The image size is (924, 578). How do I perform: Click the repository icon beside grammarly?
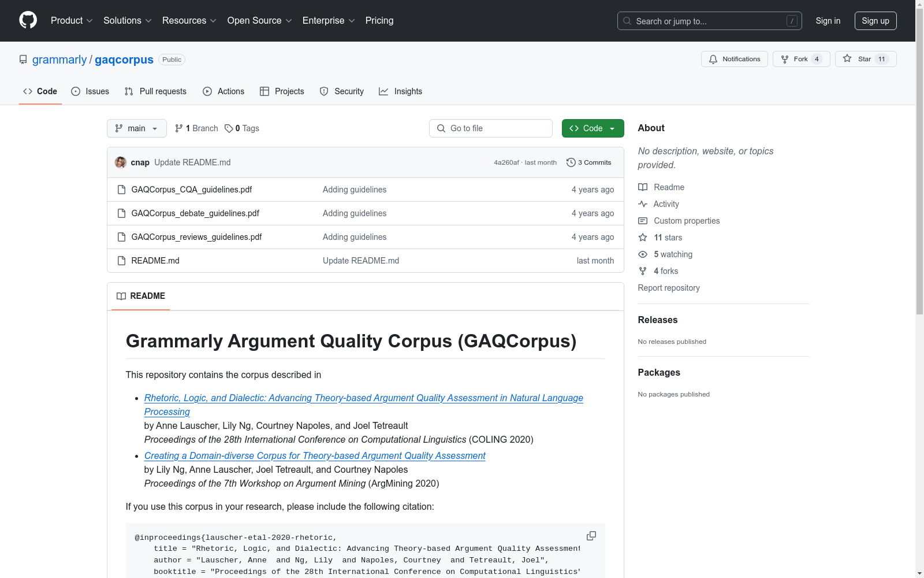23,60
